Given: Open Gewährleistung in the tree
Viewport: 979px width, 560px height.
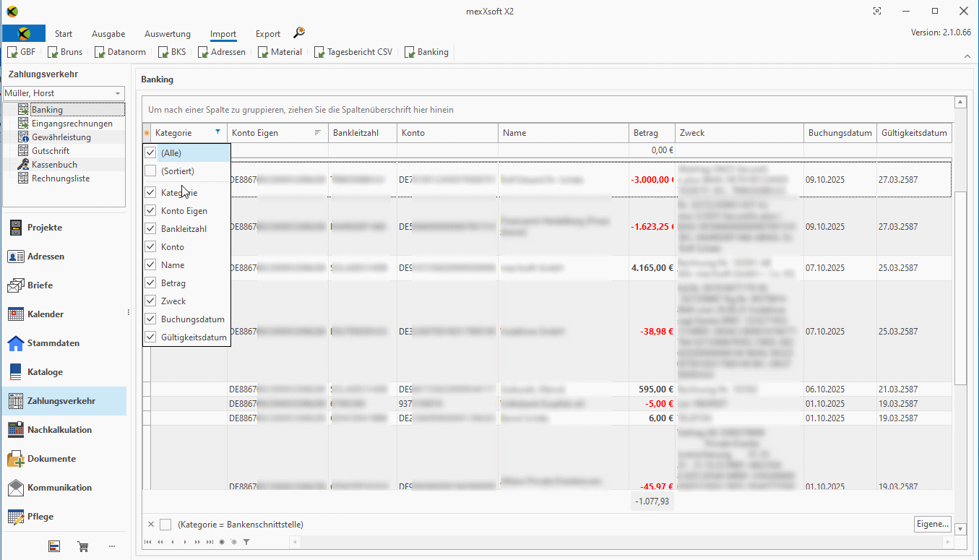Looking at the screenshot, I should pos(61,137).
